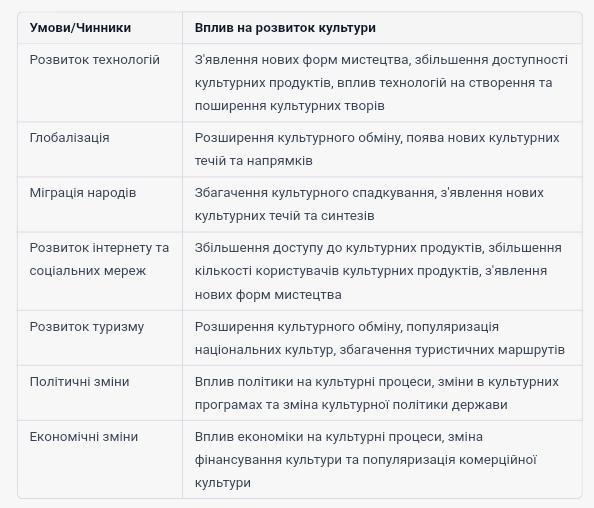Click text 'програмах та зміна культурної політики держави'
Viewport: 594px width, 508px height.
[351, 405]
